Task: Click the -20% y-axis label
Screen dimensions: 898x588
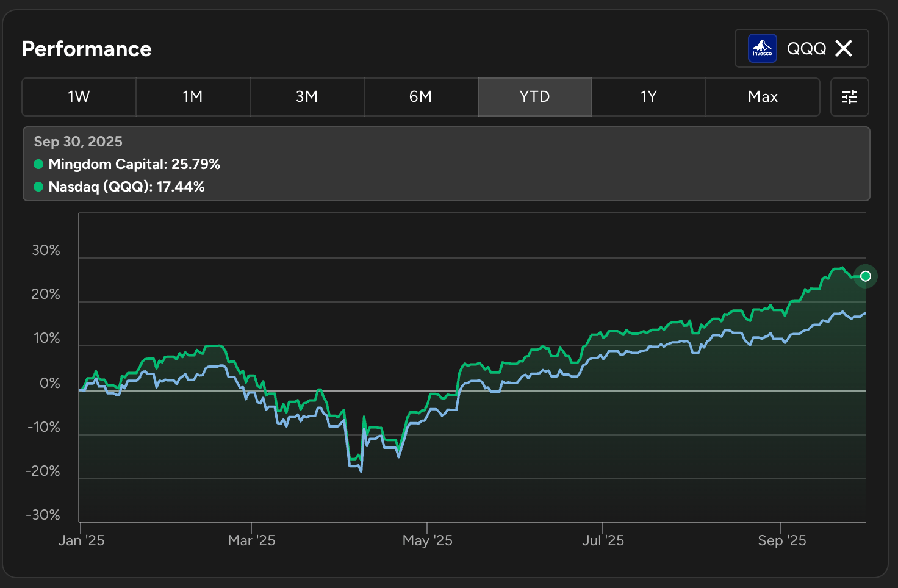Action: [x=43, y=471]
